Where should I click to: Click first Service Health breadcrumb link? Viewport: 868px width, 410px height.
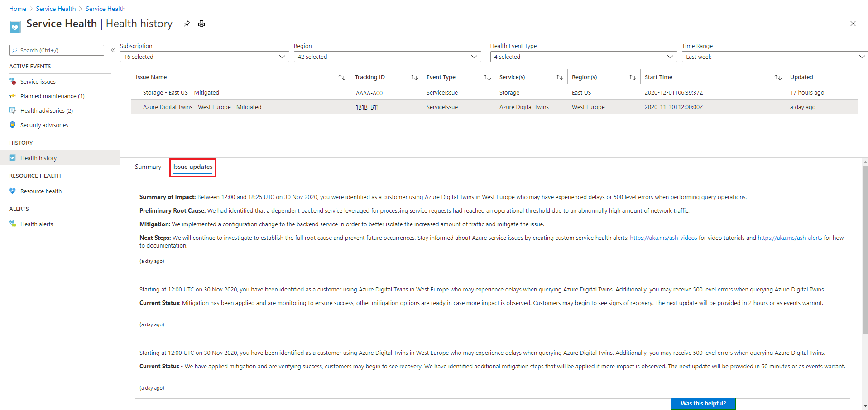[56, 9]
